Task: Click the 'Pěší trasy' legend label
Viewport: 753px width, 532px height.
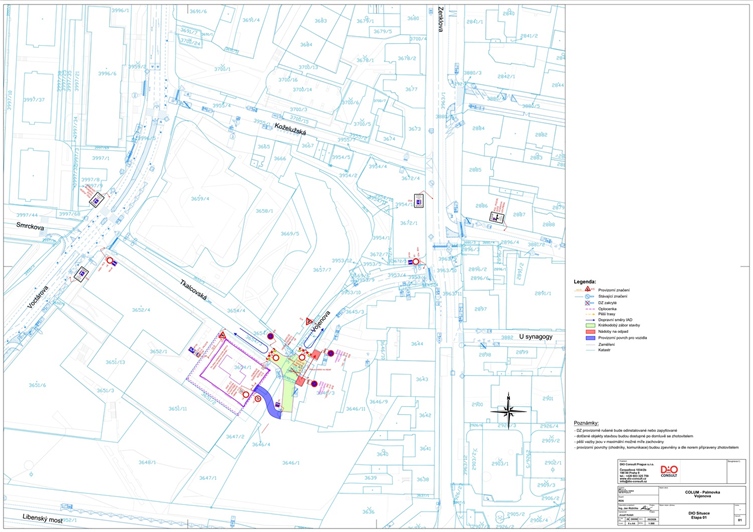Action: pyautogui.click(x=607, y=314)
